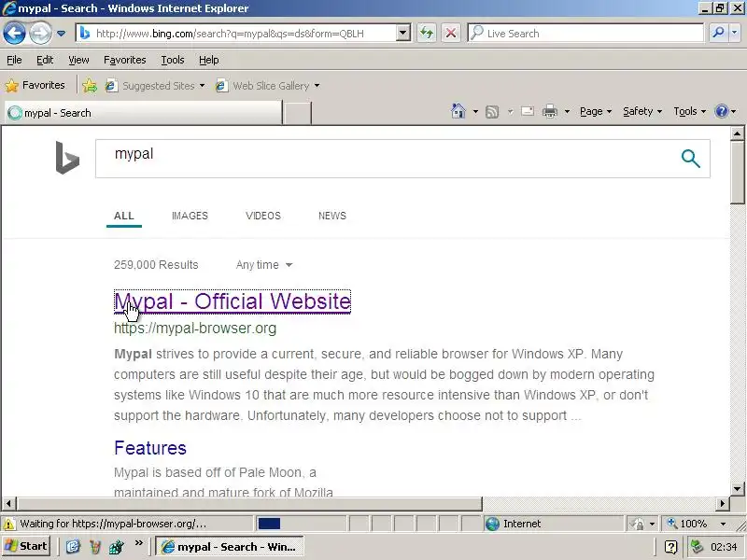
Task: Open the Windows Start menu
Action: tap(26, 546)
